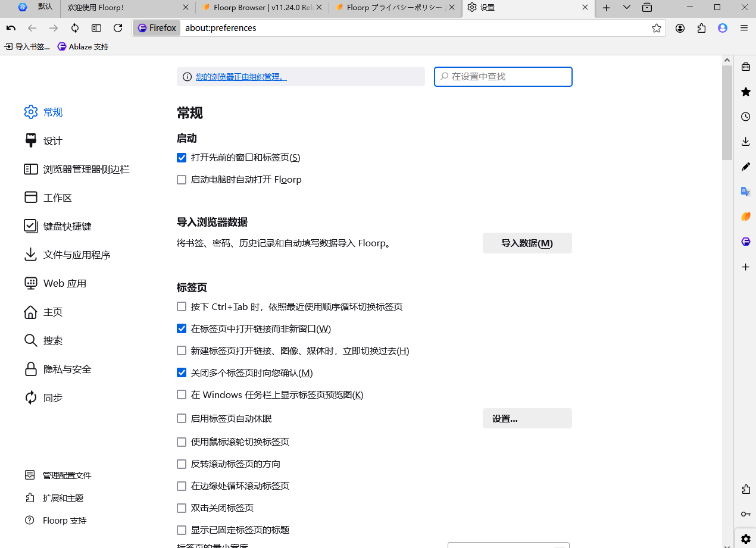Image resolution: width=756 pixels, height=548 pixels.
Task: Open the History clock icon in right sidebar
Action: (x=745, y=117)
